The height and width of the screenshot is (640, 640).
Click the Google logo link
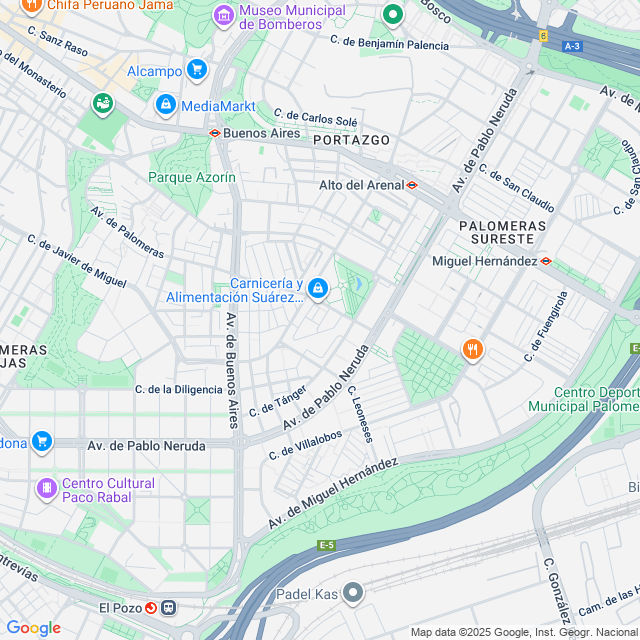click(34, 628)
